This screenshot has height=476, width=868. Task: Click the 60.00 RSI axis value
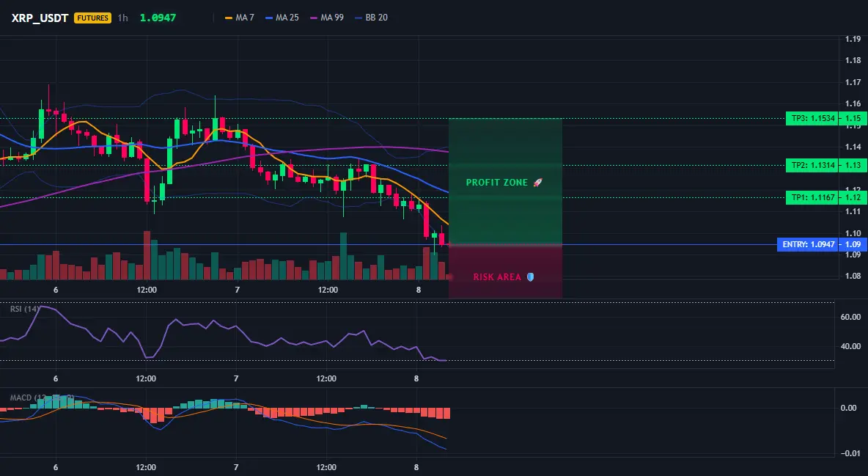851,317
